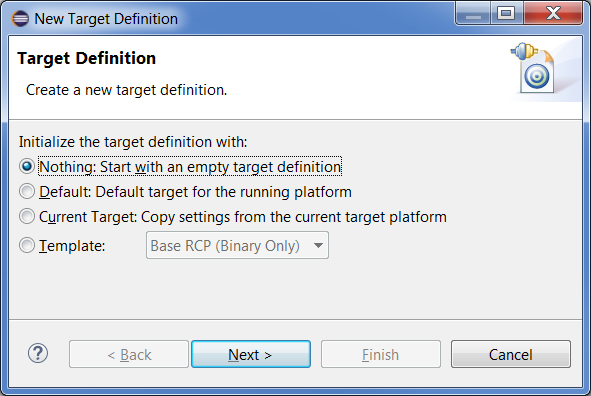
Task: Select the Template radio button
Action: (x=27, y=245)
